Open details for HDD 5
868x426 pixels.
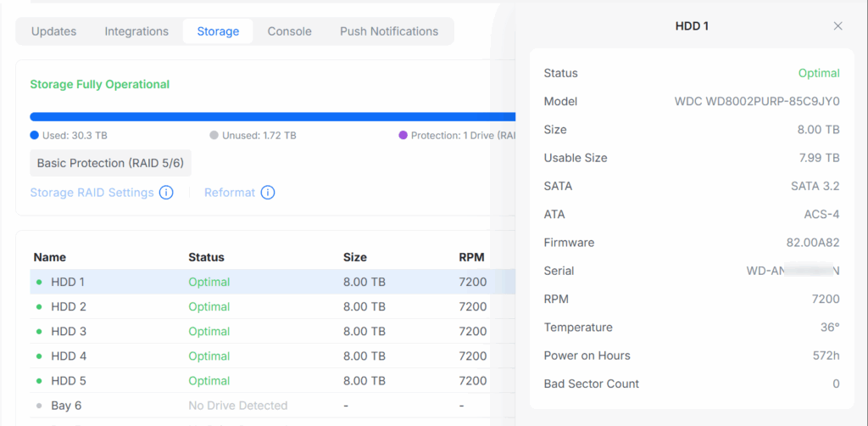pos(69,381)
